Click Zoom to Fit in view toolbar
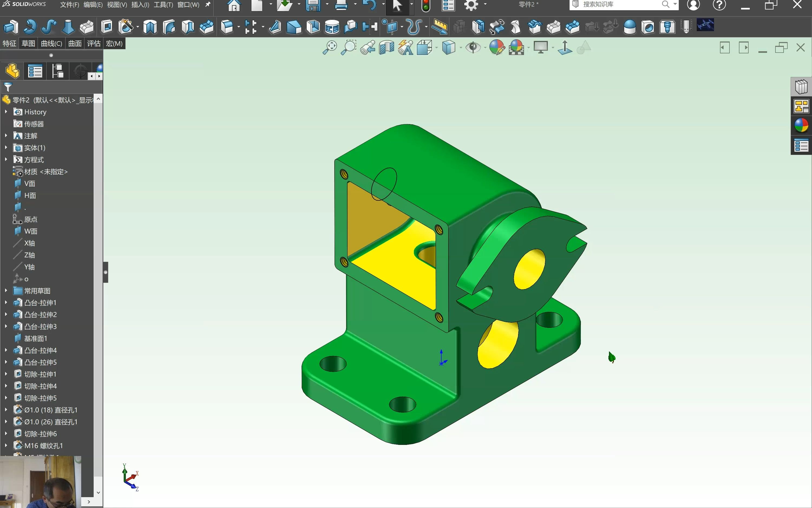 coord(329,48)
